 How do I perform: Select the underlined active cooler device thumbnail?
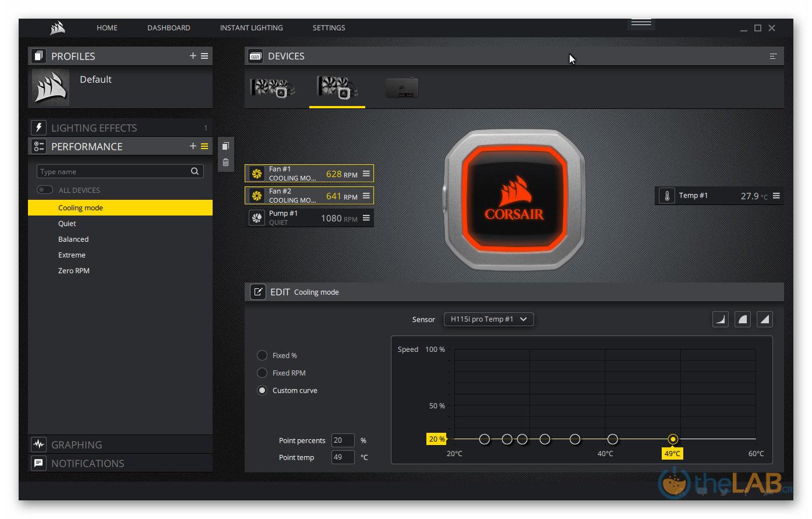[x=337, y=88]
